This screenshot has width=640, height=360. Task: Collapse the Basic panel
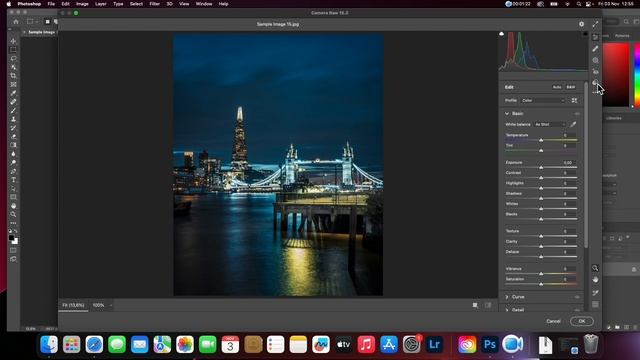click(x=507, y=114)
